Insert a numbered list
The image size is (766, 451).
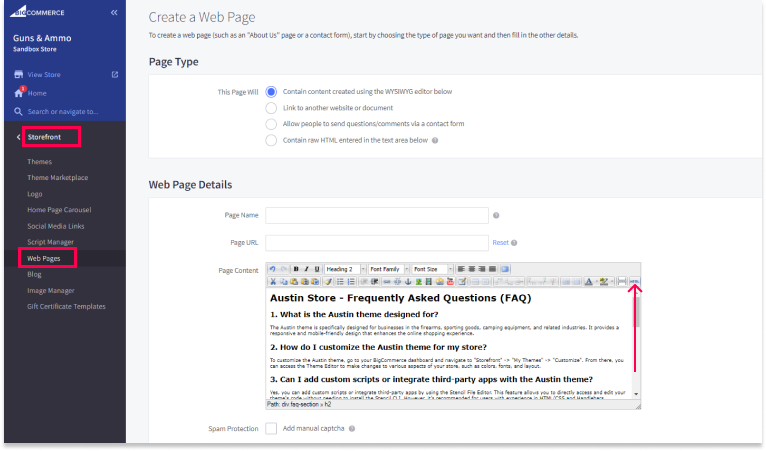pos(351,281)
